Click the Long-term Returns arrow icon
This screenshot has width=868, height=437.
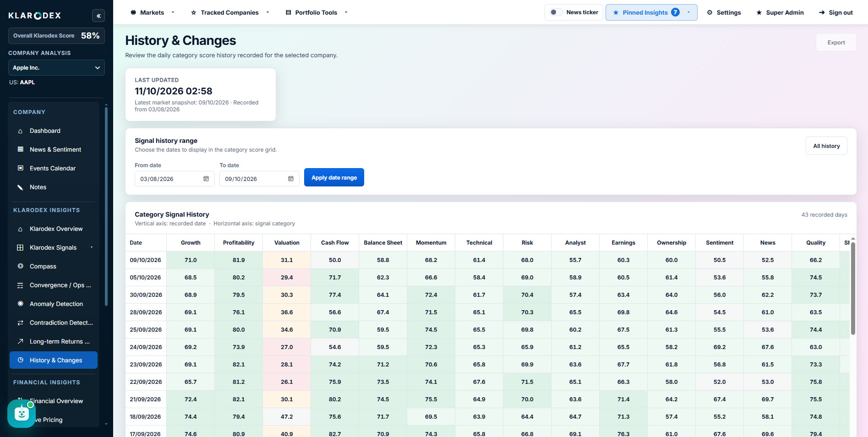click(20, 341)
